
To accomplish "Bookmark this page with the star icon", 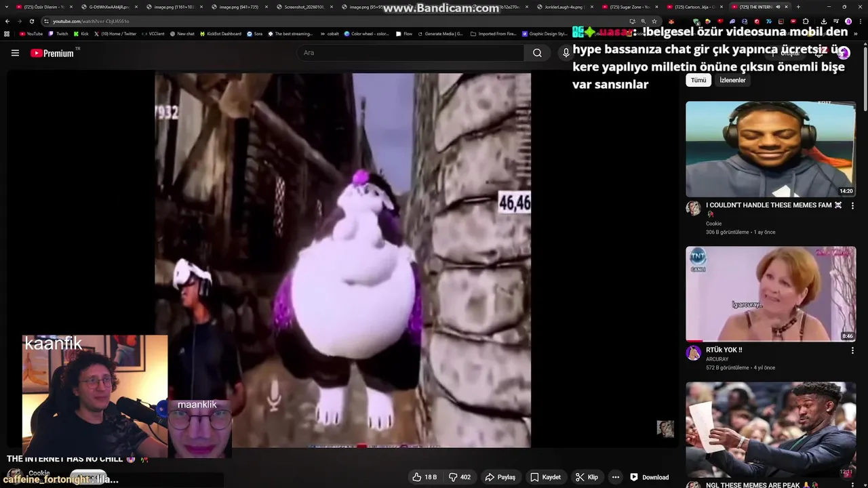I will [654, 21].
